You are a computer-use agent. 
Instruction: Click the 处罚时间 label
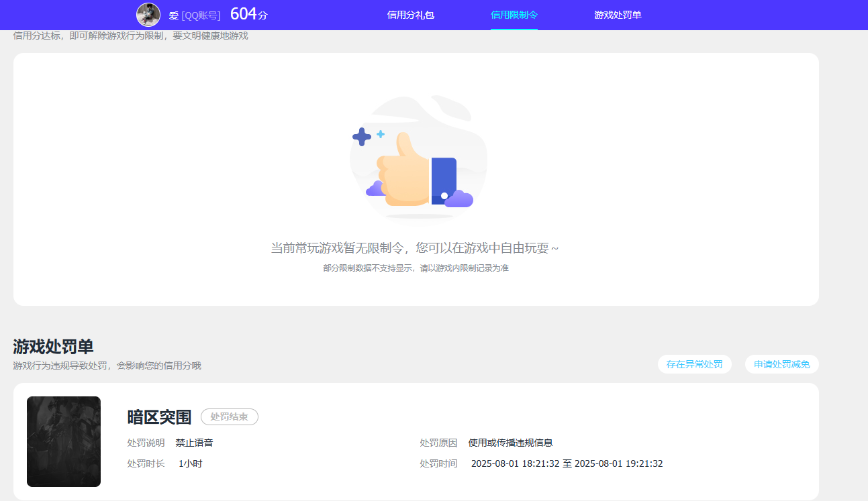[x=438, y=463]
